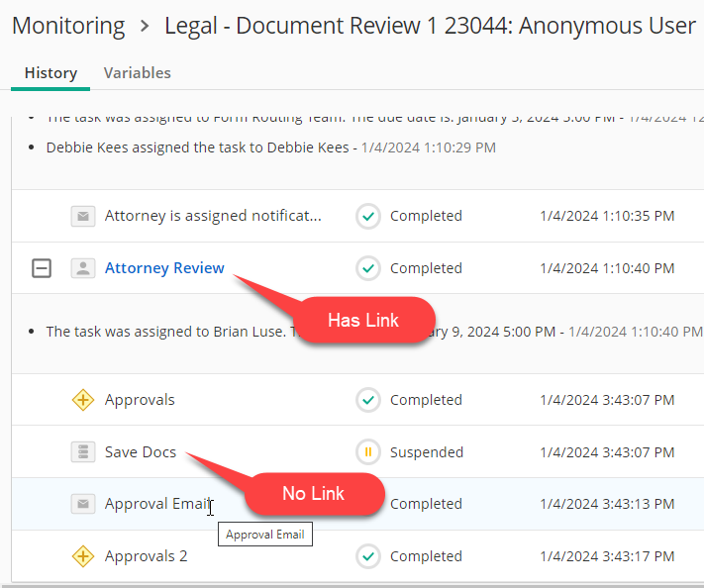The image size is (704, 588).
Task: Click the Attorney Review row timestamp 1/4/2024 1:10:40 PM
Action: coord(607,268)
